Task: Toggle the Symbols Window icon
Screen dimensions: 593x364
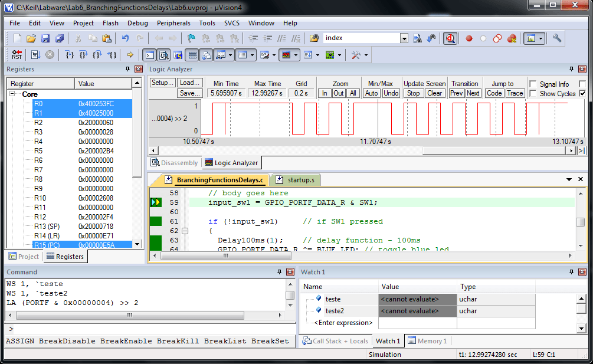Action: (178, 55)
